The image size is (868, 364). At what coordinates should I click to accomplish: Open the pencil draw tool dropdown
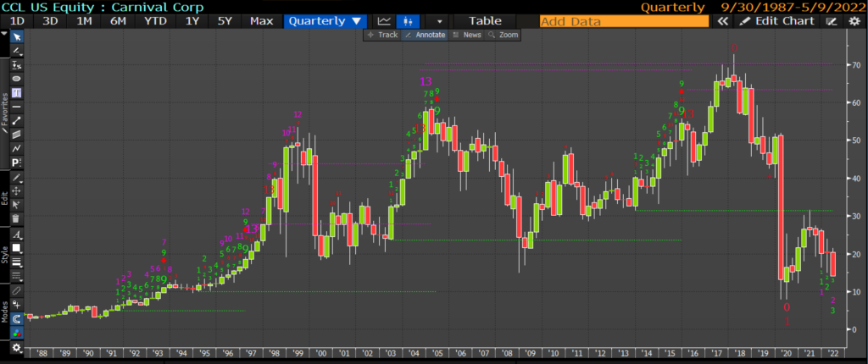[x=17, y=51]
